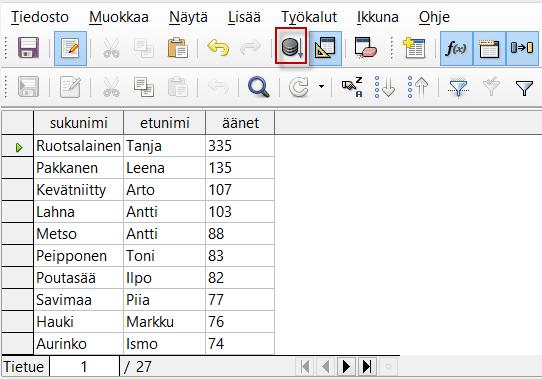Open the Työkalut menu
This screenshot has width=542, height=379.
pyautogui.click(x=309, y=17)
